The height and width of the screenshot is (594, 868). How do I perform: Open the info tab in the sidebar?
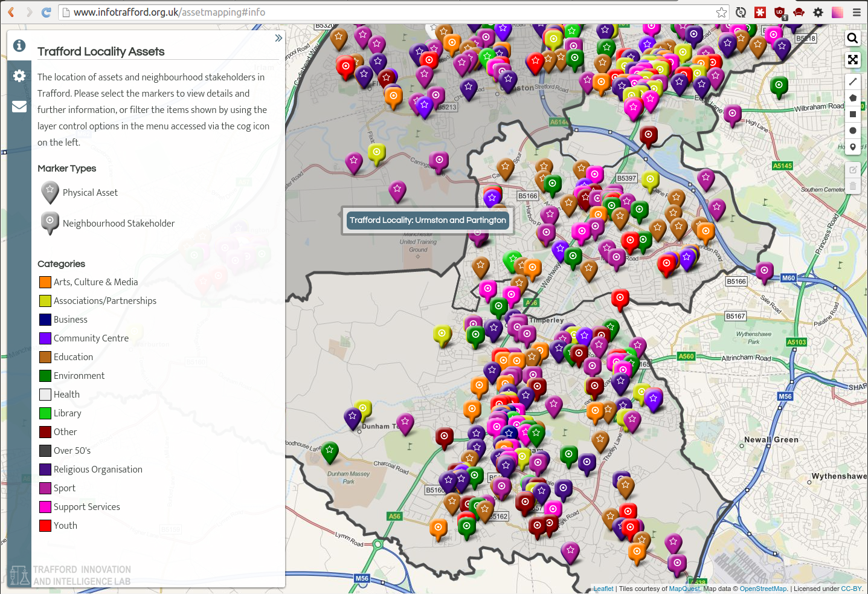click(x=19, y=45)
